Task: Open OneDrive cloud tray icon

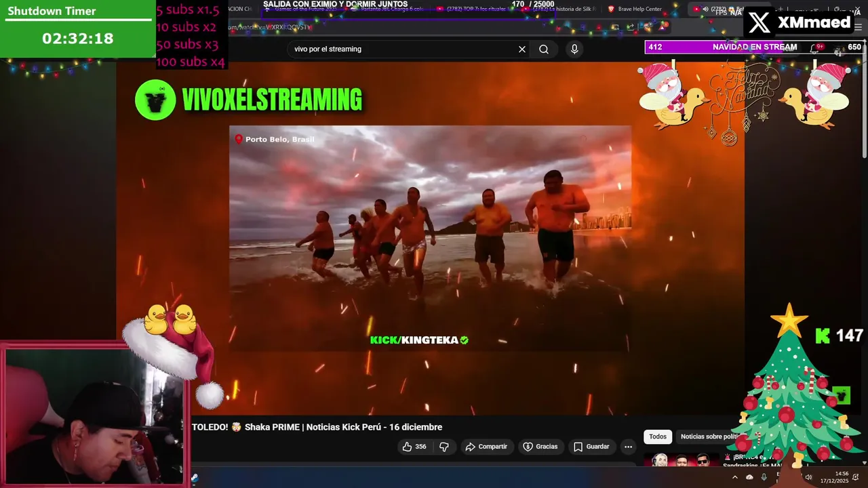Action: pos(749,477)
